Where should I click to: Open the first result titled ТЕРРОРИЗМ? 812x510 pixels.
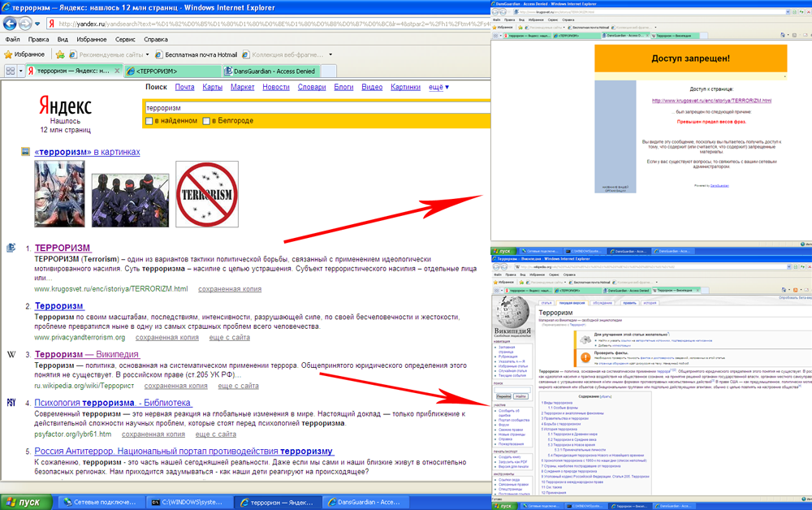63,248
